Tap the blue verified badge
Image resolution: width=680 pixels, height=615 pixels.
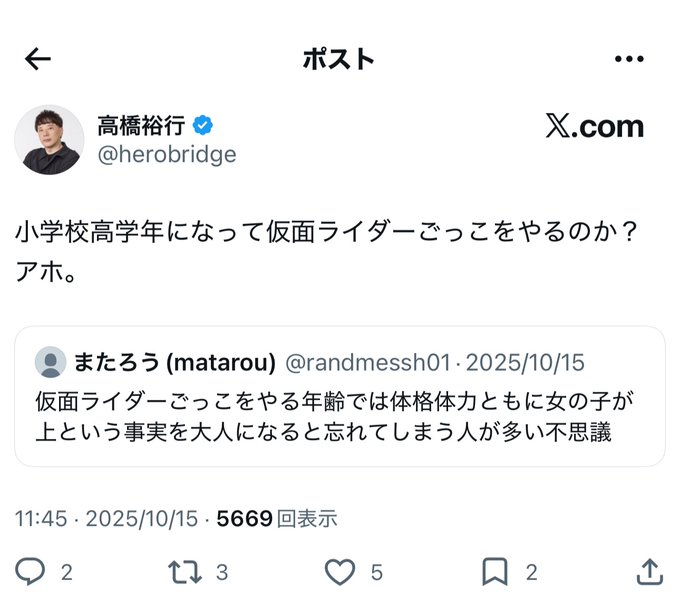click(x=204, y=126)
